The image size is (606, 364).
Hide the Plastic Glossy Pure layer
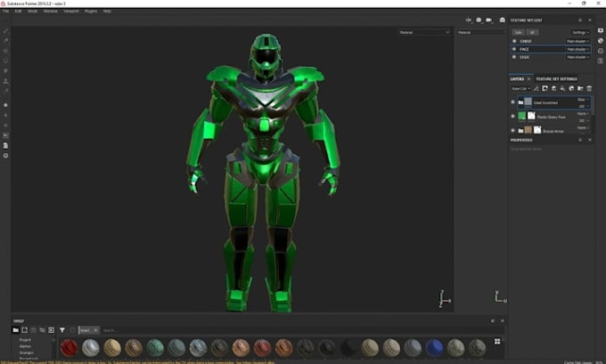click(512, 117)
